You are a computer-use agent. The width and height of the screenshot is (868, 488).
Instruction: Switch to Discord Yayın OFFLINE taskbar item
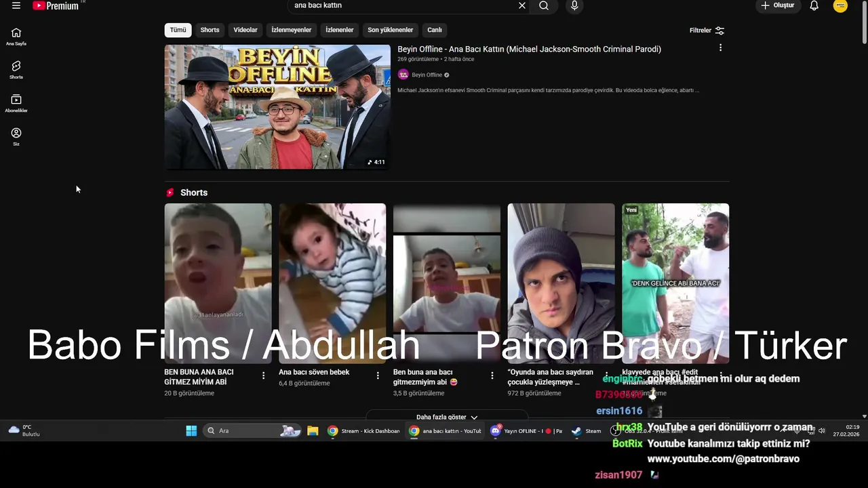(526, 430)
